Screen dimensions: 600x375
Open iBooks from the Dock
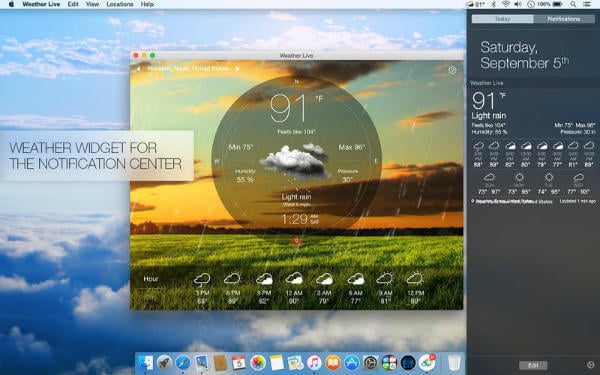333,362
